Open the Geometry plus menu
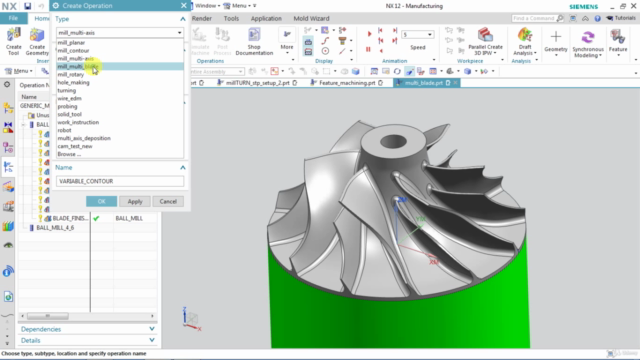Viewport: 640px width, 360px height. (556, 41)
